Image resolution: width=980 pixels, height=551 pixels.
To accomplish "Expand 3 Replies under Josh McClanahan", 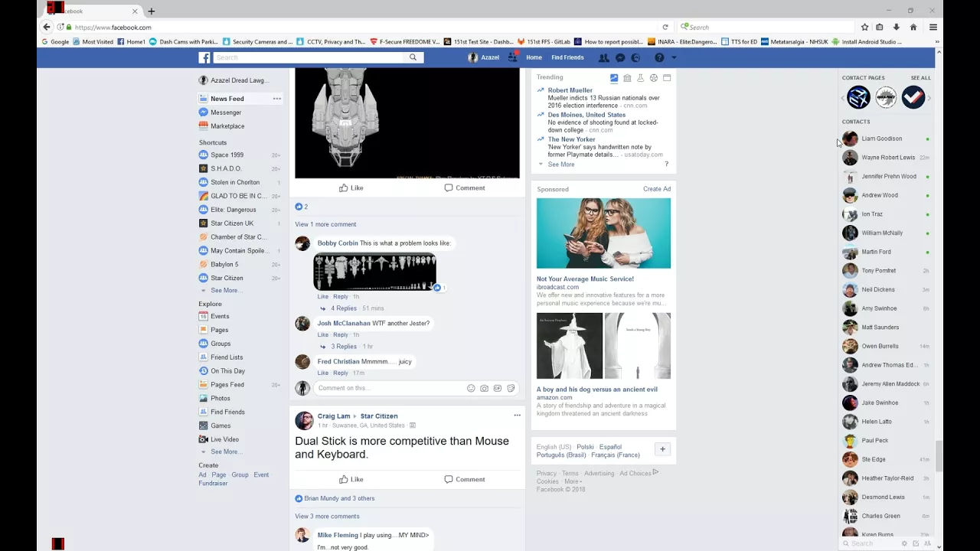I will coord(343,347).
